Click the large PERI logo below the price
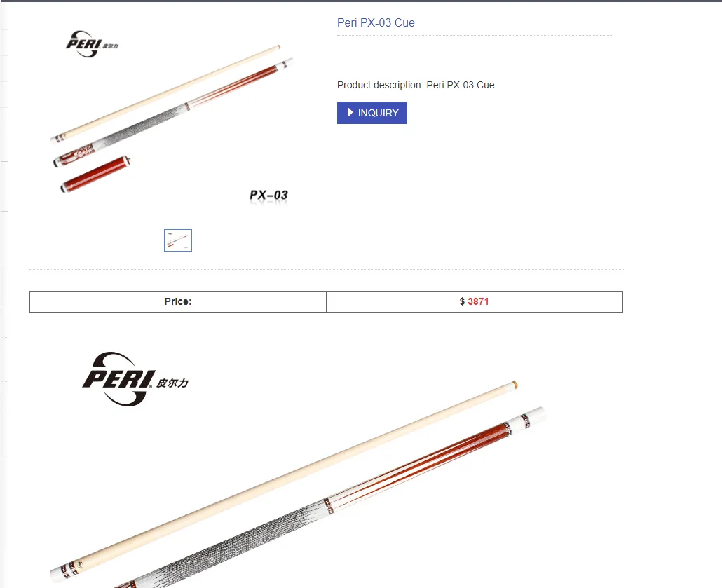Image resolution: width=722 pixels, height=588 pixels. tap(135, 379)
